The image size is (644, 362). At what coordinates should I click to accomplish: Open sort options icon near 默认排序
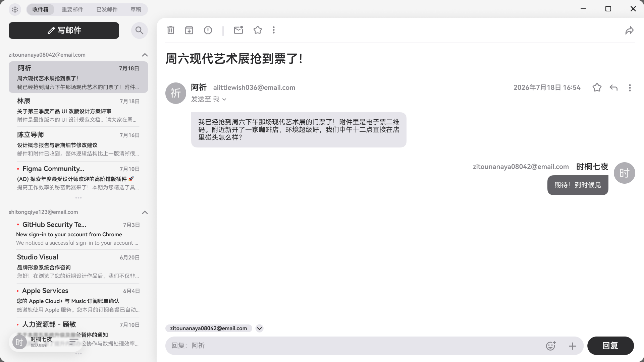tap(74, 342)
